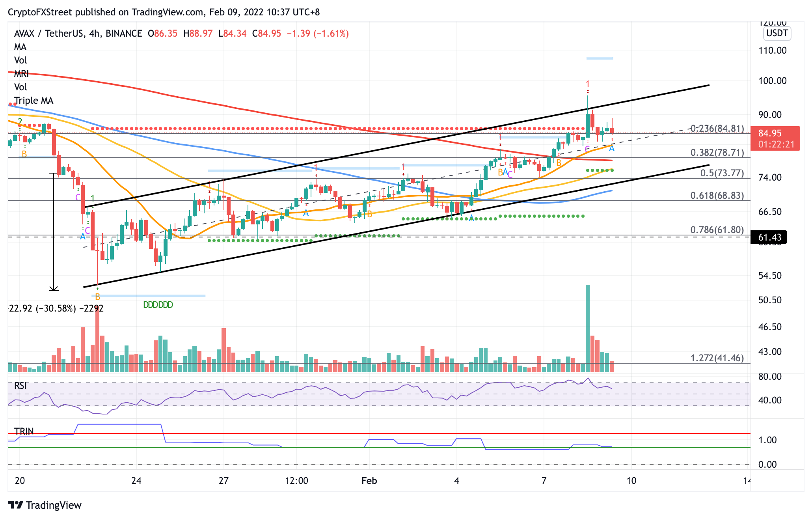Click the 50.50 price axis label
Viewport: 812px width, 519px height.
coord(770,300)
